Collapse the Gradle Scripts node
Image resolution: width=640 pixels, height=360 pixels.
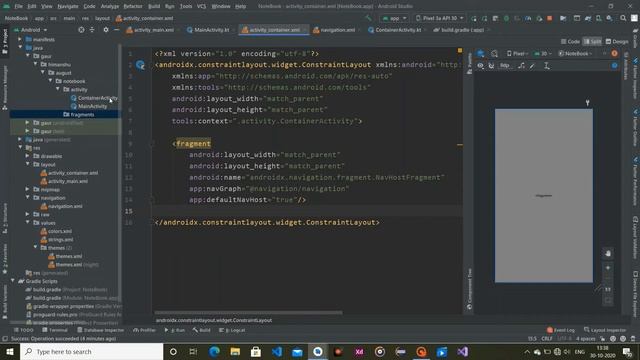[x=13, y=281]
